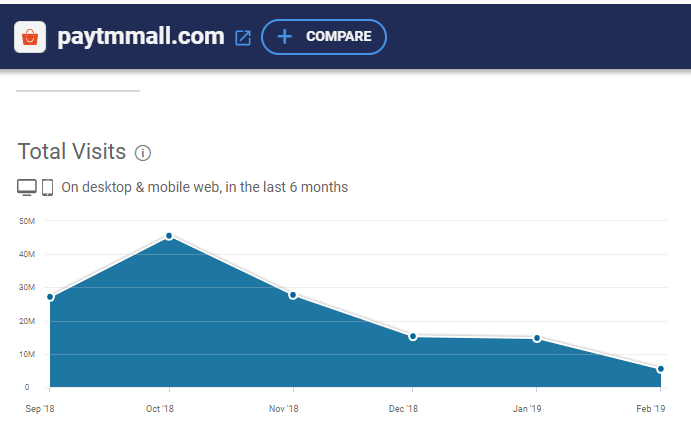Screen dimensions: 691x429
Task: Open the external link icon beside paytmmall.com
Action: coord(243,38)
